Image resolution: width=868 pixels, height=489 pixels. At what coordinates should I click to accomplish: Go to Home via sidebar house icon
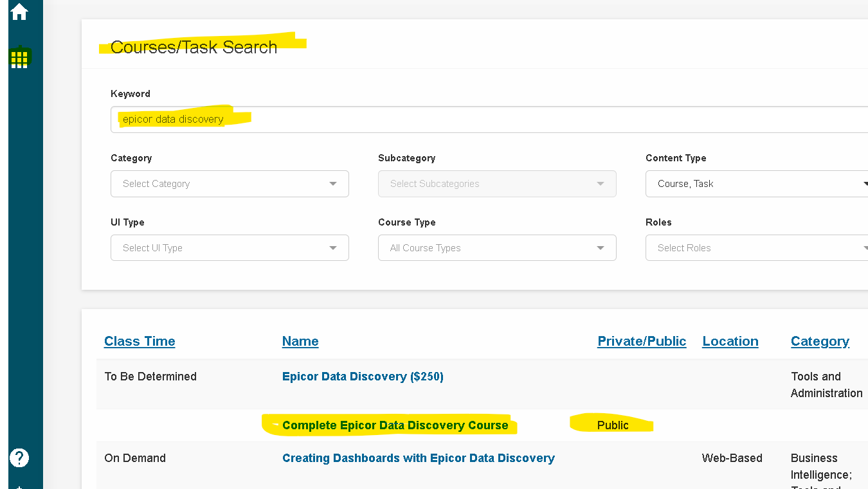tap(19, 12)
